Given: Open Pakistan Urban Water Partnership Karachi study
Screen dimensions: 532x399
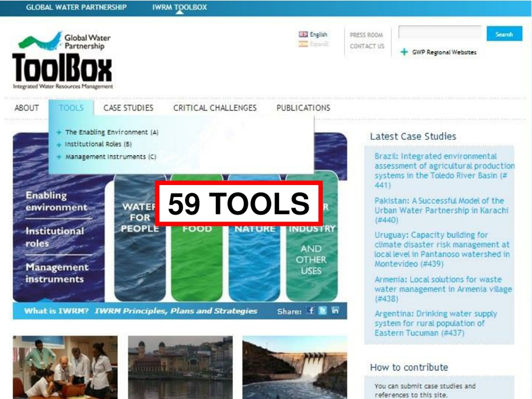Looking at the screenshot, I should (x=441, y=210).
